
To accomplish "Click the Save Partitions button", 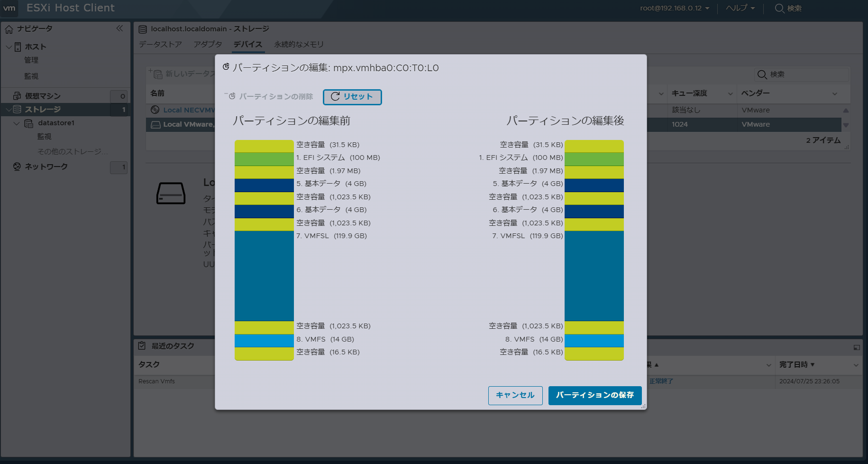I will coord(594,395).
